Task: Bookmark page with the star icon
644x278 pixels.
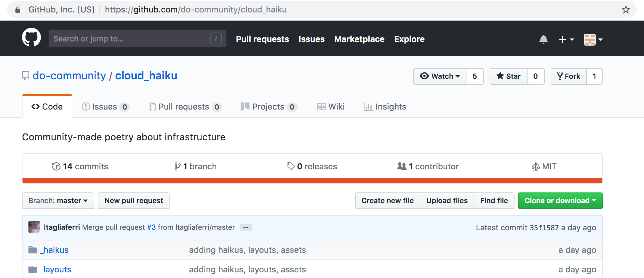Action: point(626,10)
